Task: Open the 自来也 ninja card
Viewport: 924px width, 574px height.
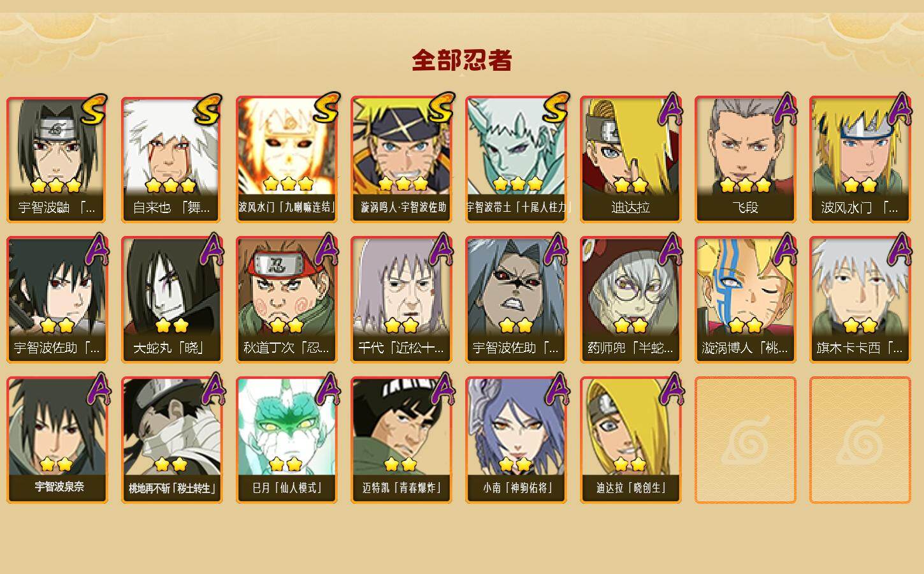Action: pos(171,159)
